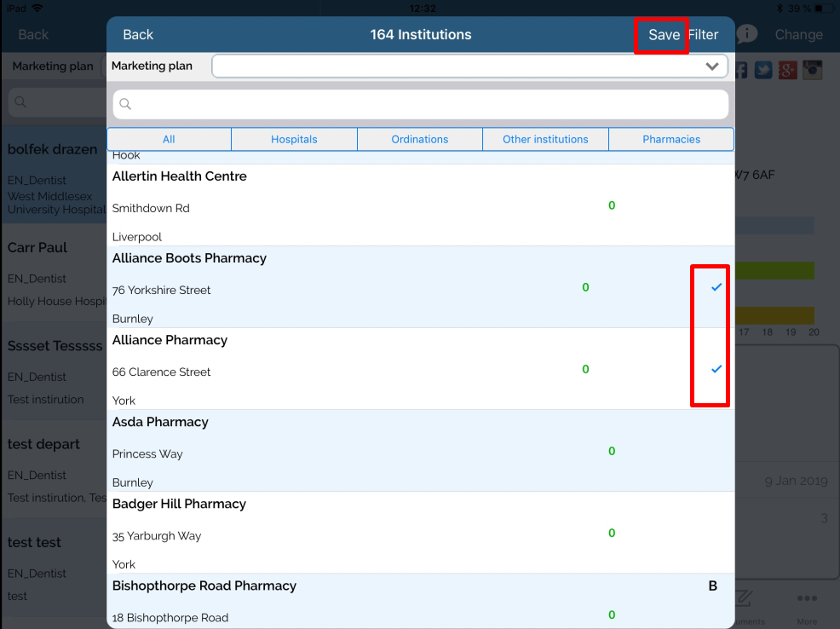Click into the institutions search field
Screen dimensions: 840x629
click(426, 104)
